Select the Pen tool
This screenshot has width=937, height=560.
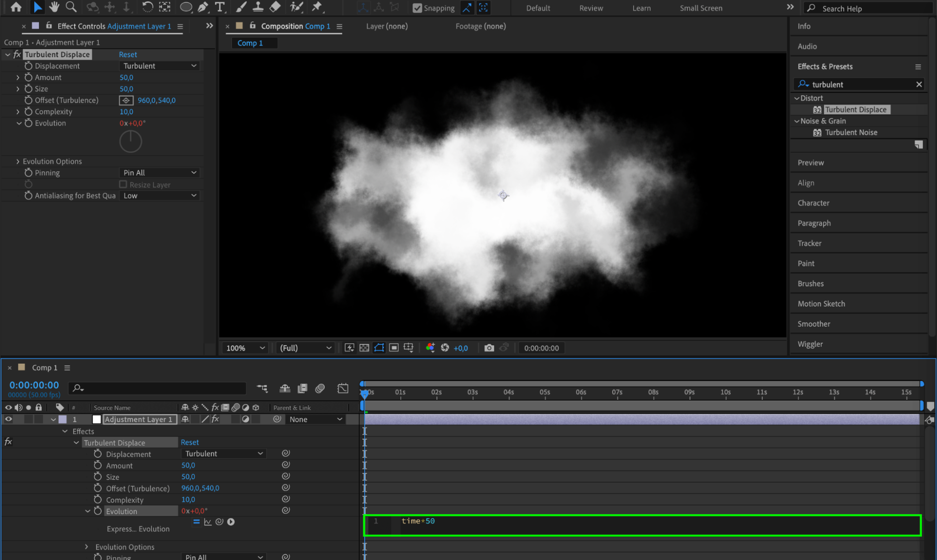tap(202, 7)
